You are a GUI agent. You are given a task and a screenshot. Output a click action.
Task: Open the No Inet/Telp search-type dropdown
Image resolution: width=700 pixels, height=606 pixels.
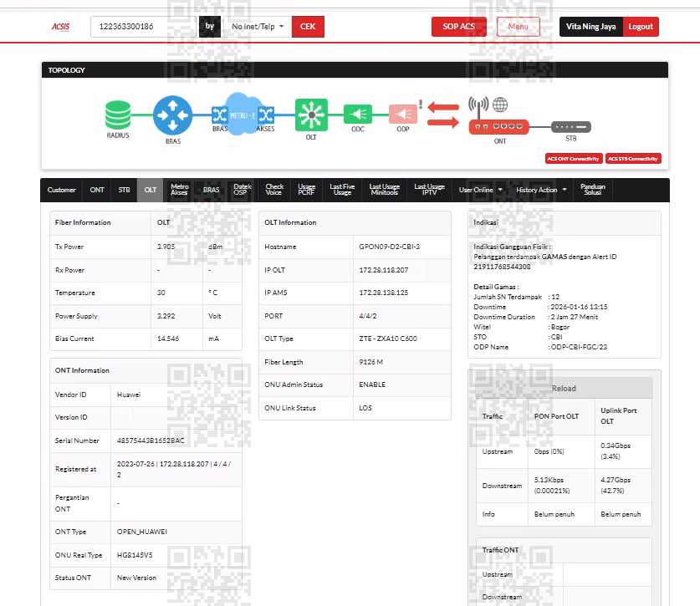(258, 27)
